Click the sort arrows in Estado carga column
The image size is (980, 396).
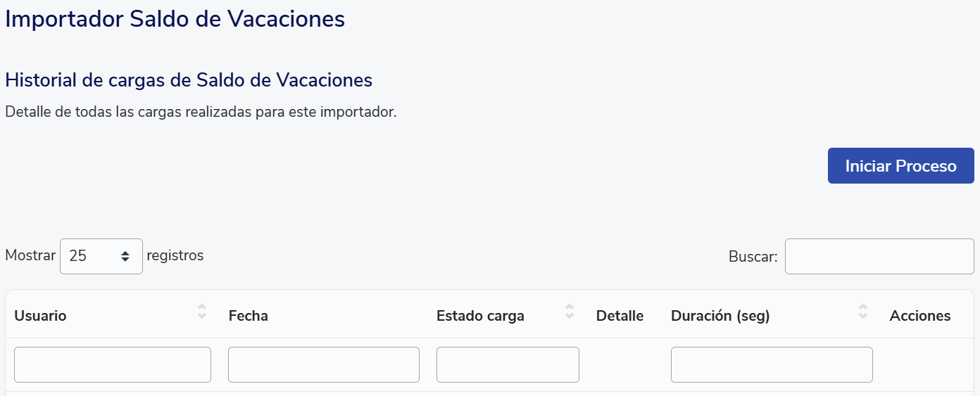570,312
